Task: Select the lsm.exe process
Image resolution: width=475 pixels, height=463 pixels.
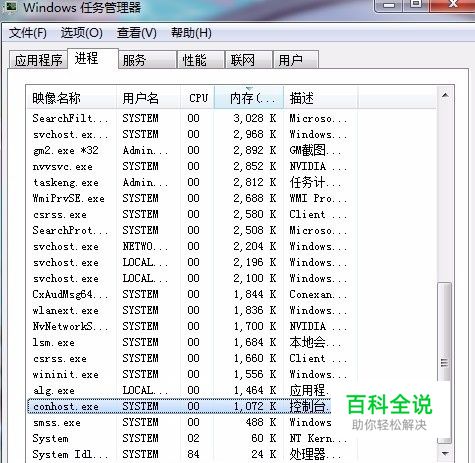Action: pyautogui.click(x=232, y=342)
